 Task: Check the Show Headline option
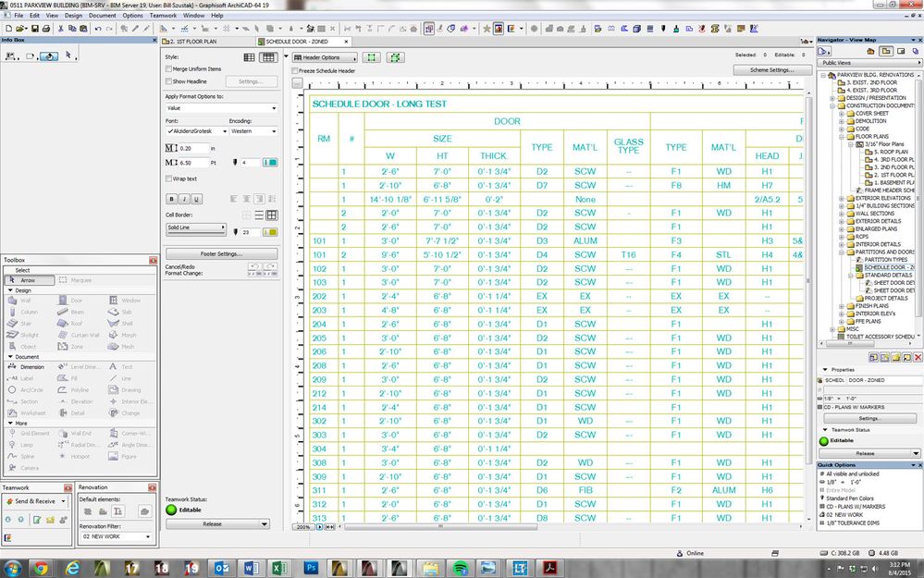pos(168,81)
